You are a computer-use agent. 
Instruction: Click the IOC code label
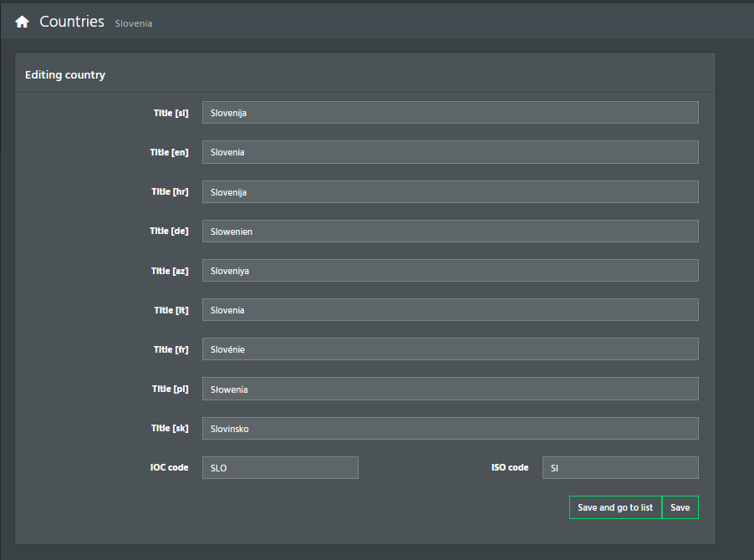(169, 467)
